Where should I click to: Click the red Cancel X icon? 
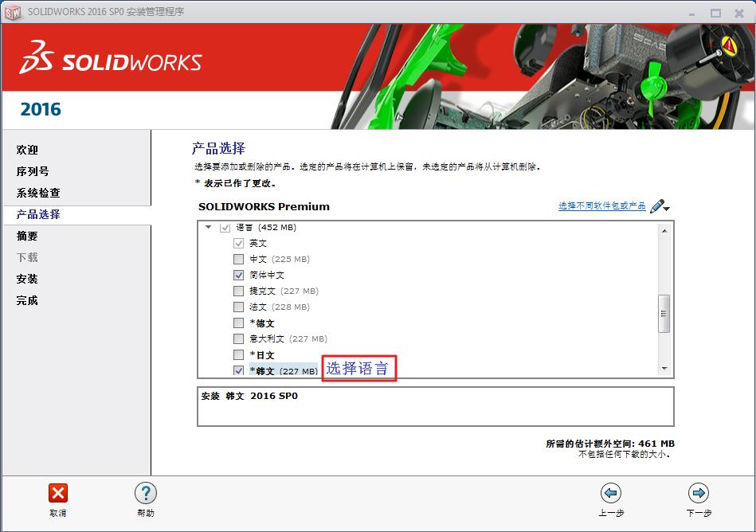58,494
